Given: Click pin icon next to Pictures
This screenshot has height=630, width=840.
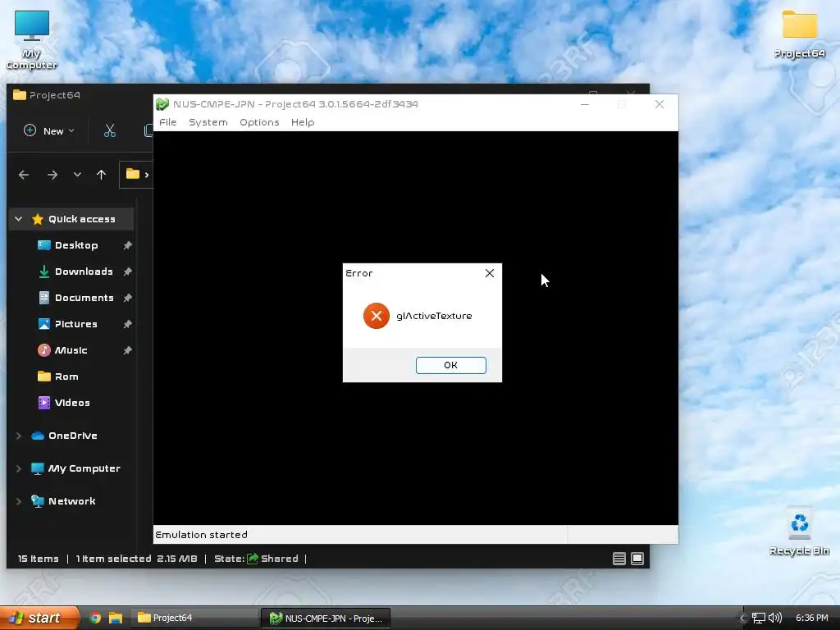Looking at the screenshot, I should pyautogui.click(x=127, y=324).
